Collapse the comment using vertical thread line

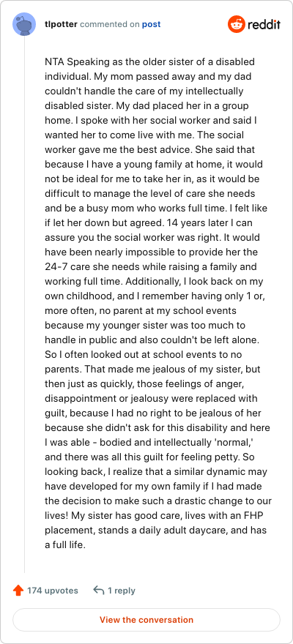24,304
